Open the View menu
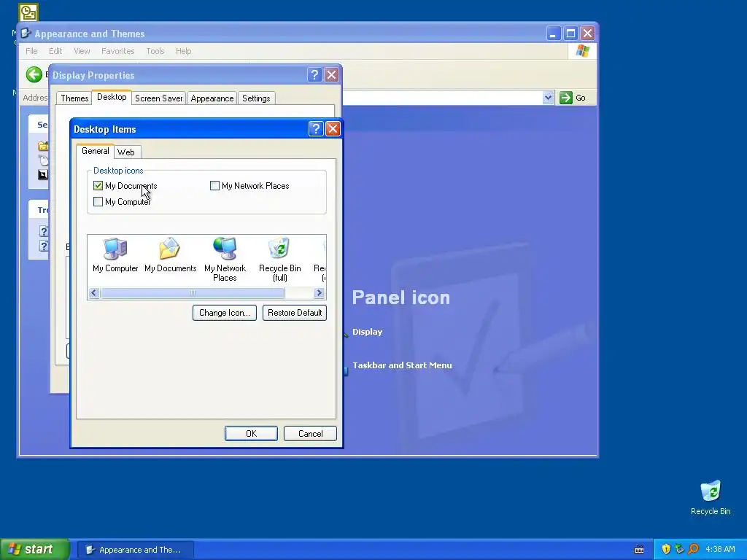This screenshot has width=747, height=560. [82, 51]
